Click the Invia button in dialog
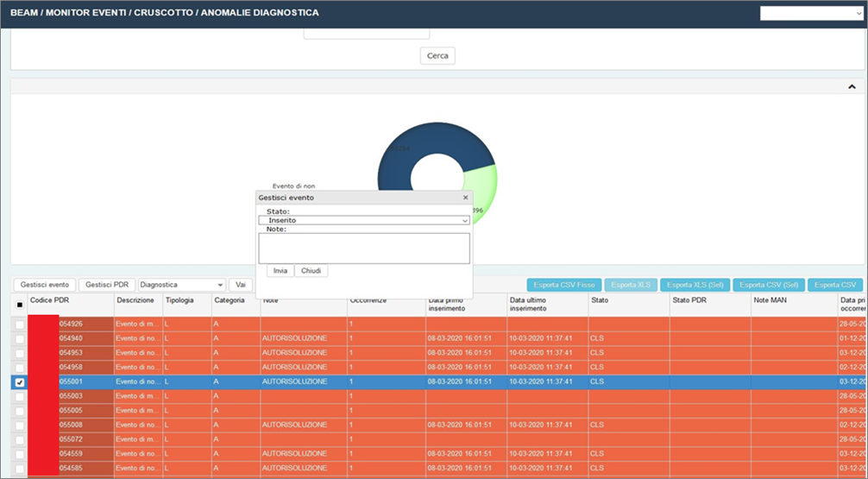Viewport: 868px width, 479px height. pos(280,270)
